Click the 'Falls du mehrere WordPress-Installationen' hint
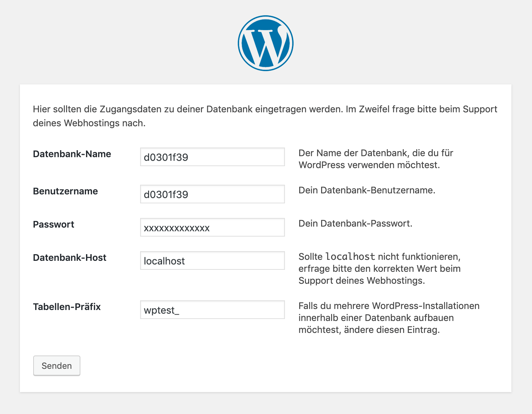The image size is (532, 414). (389, 318)
